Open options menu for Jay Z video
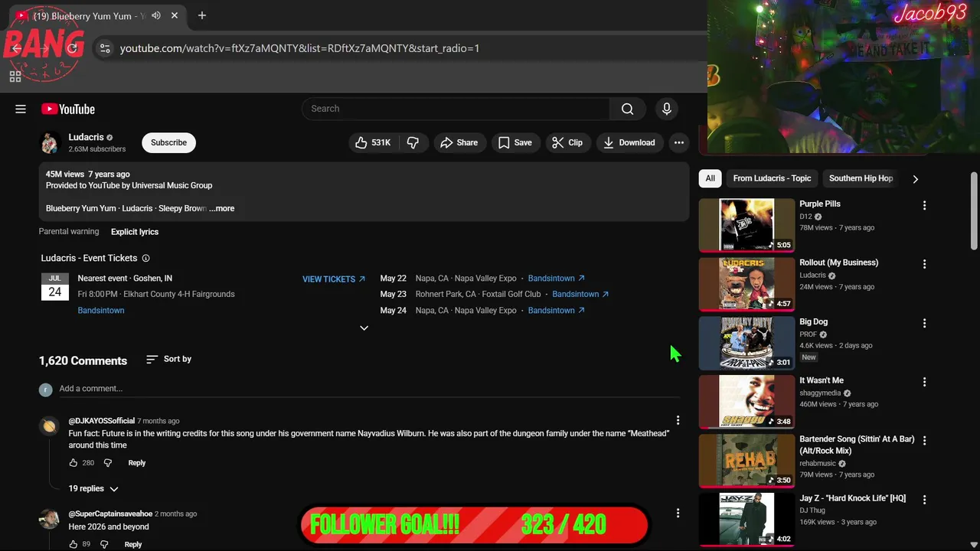This screenshot has width=980, height=551. tap(924, 500)
